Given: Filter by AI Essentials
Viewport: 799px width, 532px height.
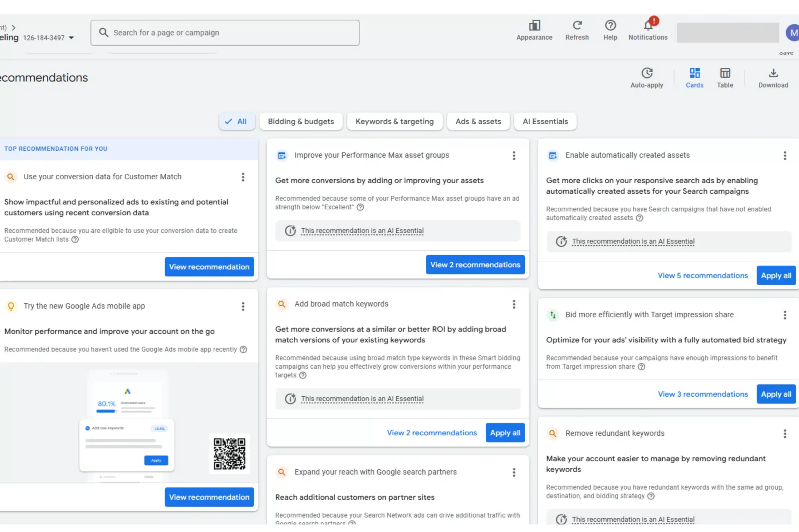Looking at the screenshot, I should [x=545, y=122].
